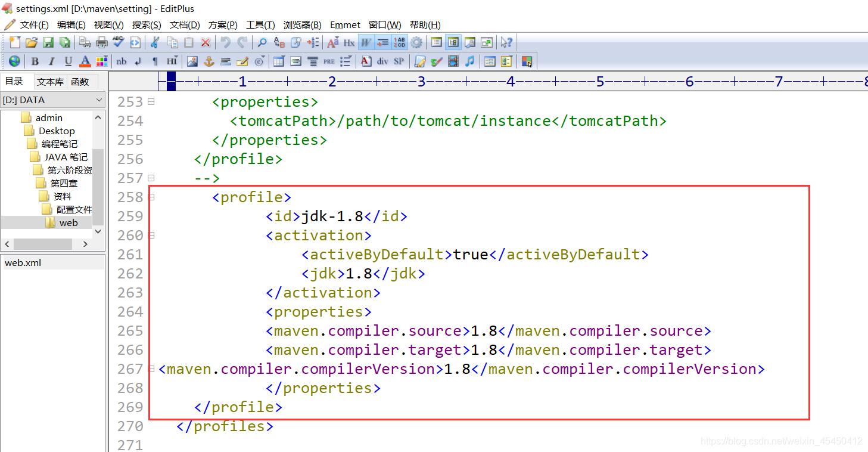
Task: Paste from clipboard icon
Action: pyautogui.click(x=189, y=42)
